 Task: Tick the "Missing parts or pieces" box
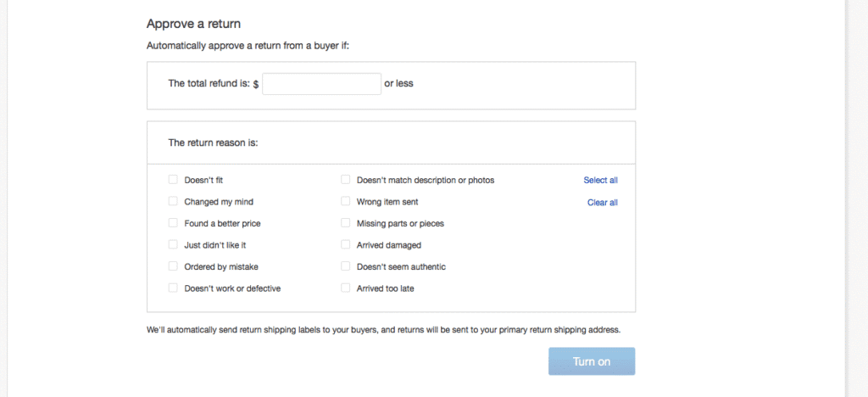pos(346,223)
